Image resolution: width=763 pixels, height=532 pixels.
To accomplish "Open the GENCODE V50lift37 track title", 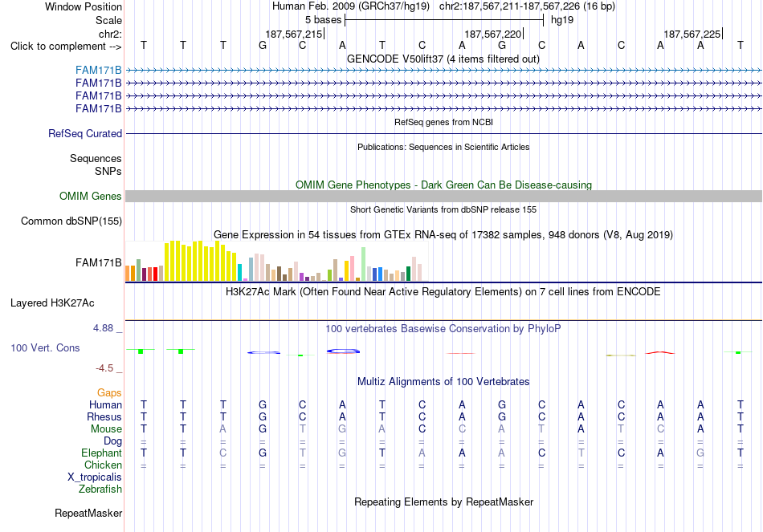I will point(443,59).
